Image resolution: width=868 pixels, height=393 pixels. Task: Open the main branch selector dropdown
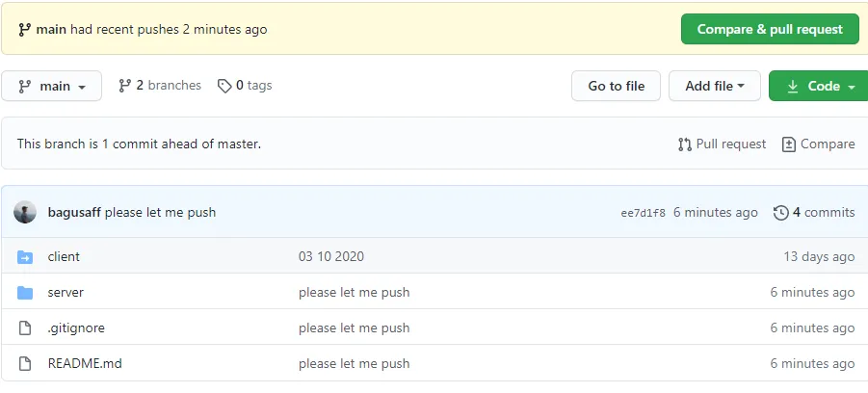(52, 86)
